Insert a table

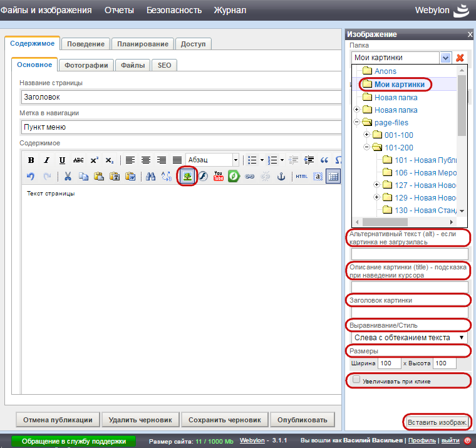click(x=333, y=176)
